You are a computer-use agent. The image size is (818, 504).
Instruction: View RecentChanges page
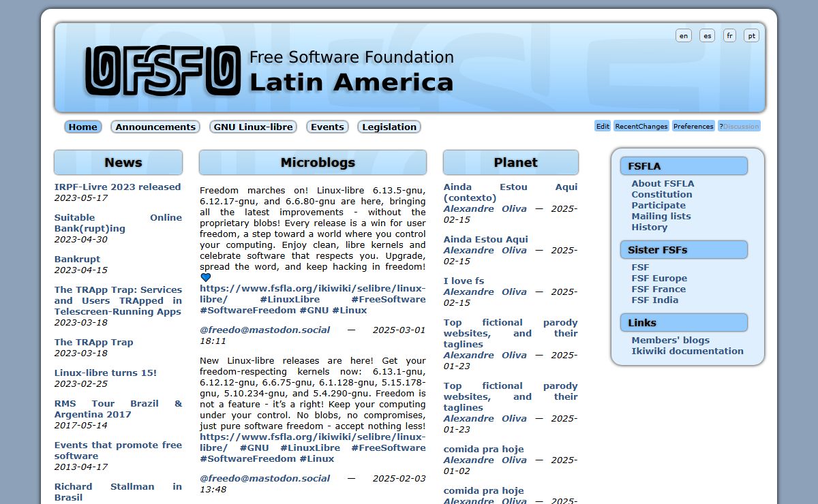[x=641, y=126]
